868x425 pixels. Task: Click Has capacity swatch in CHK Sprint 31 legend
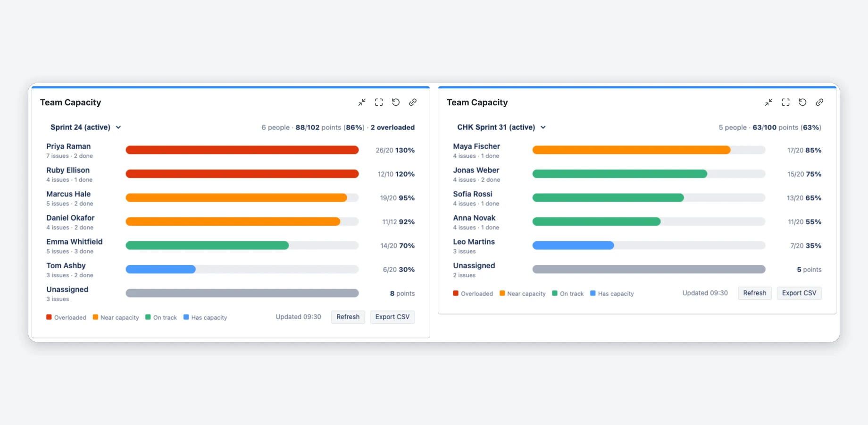[x=593, y=293]
